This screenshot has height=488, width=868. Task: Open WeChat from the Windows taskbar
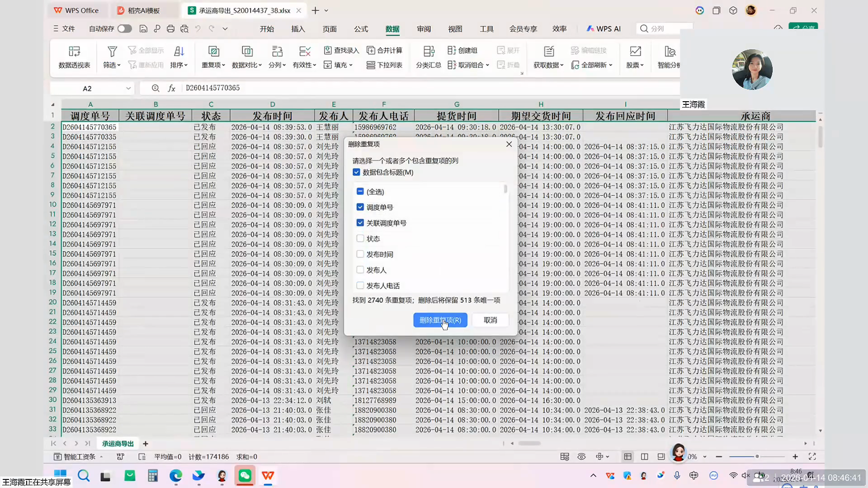pyautogui.click(x=245, y=476)
